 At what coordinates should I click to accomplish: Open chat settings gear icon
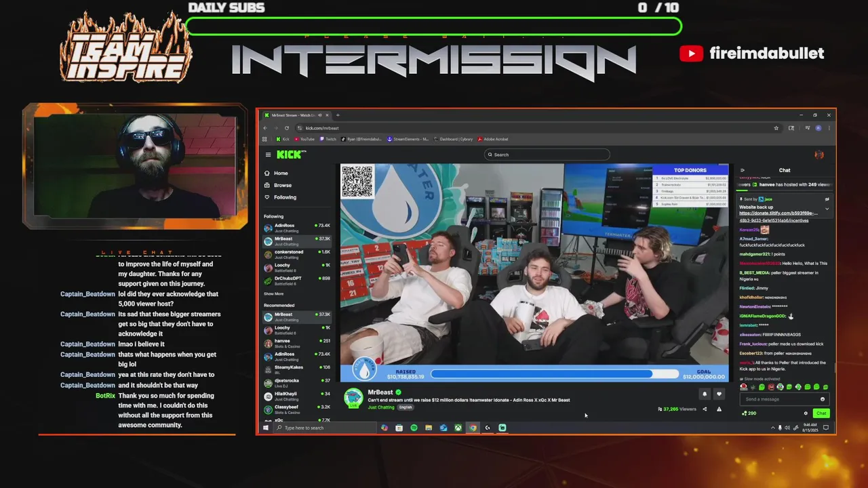tap(806, 413)
